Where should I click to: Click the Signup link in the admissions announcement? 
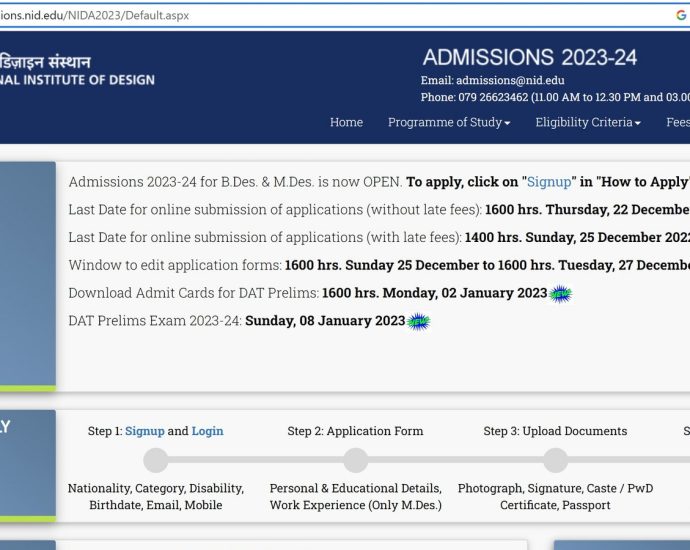[549, 182]
